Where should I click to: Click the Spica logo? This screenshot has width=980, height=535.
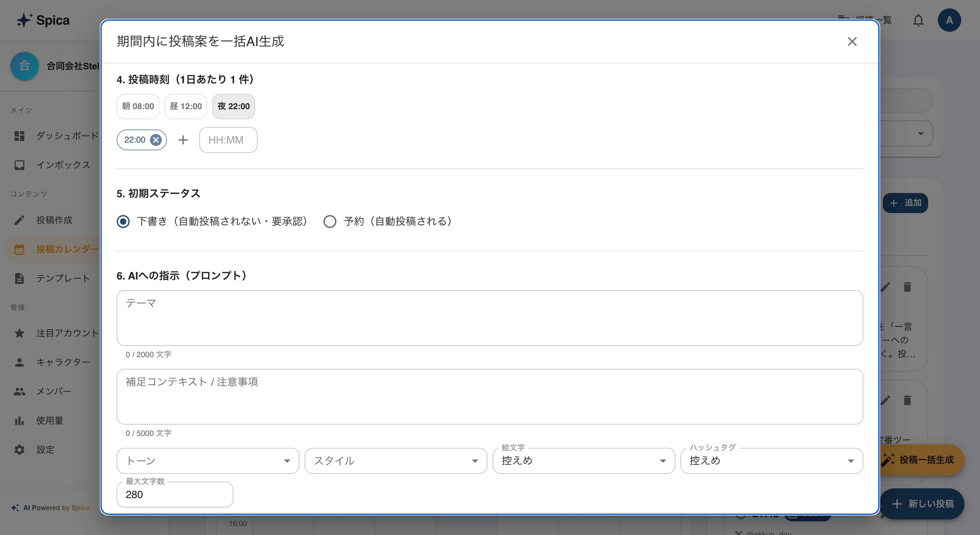43,20
